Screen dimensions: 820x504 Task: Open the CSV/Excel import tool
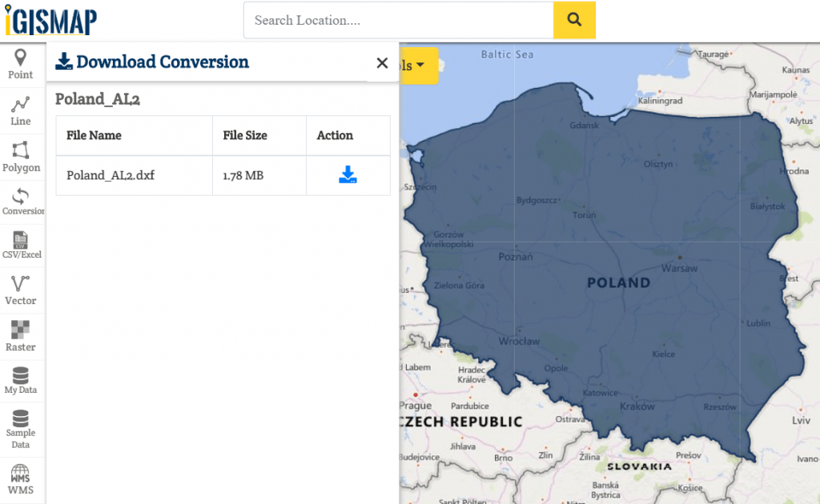(x=22, y=246)
